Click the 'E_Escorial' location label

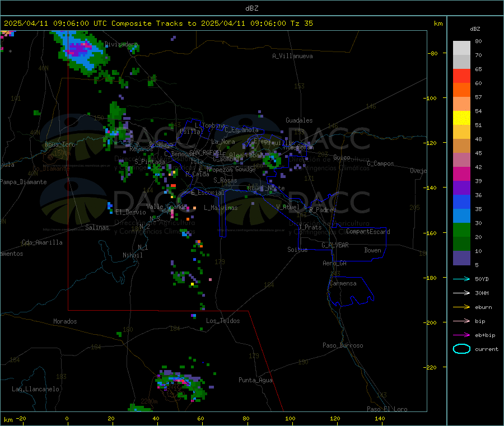point(208,193)
